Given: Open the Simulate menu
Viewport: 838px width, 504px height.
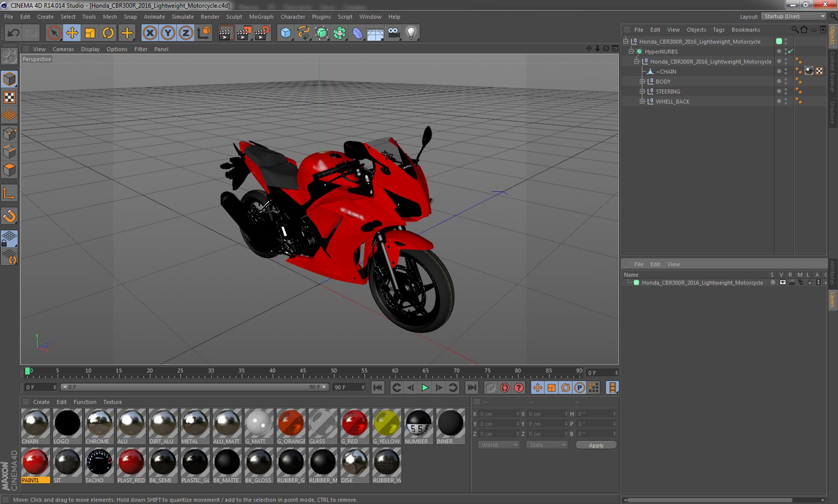Looking at the screenshot, I should pyautogui.click(x=182, y=16).
